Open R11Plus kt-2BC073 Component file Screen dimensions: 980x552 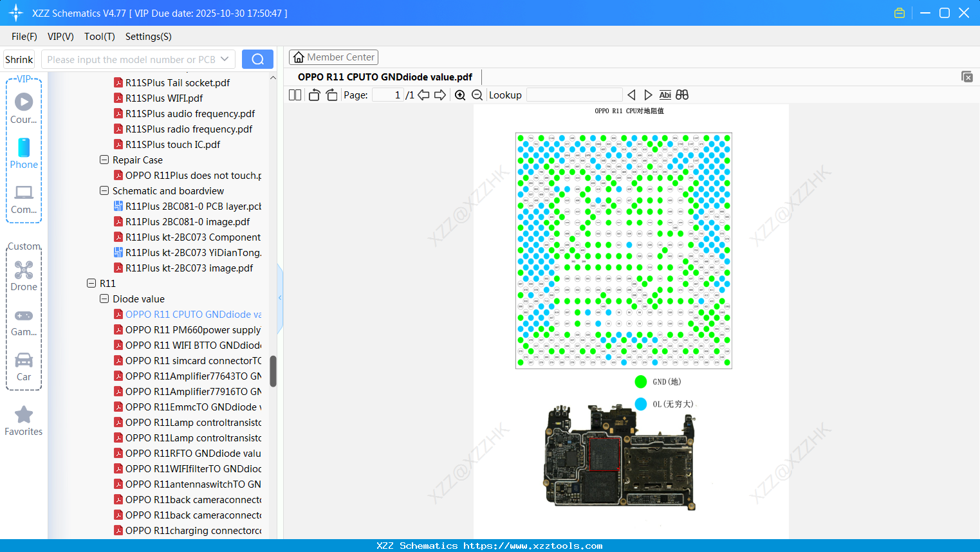193,237
